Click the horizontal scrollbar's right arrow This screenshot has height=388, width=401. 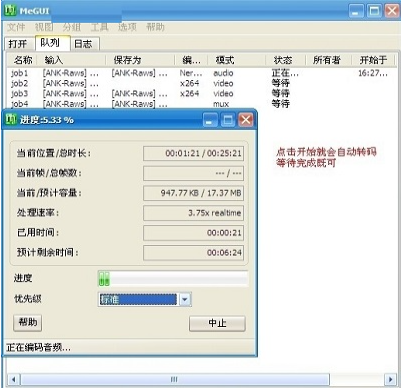pos(390,379)
